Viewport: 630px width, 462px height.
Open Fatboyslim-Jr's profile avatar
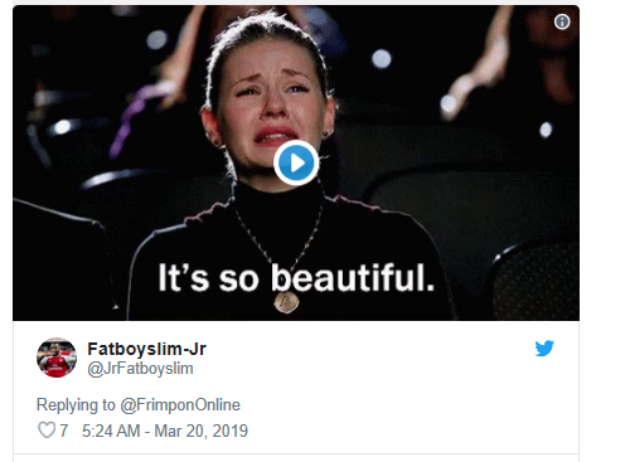point(57,357)
